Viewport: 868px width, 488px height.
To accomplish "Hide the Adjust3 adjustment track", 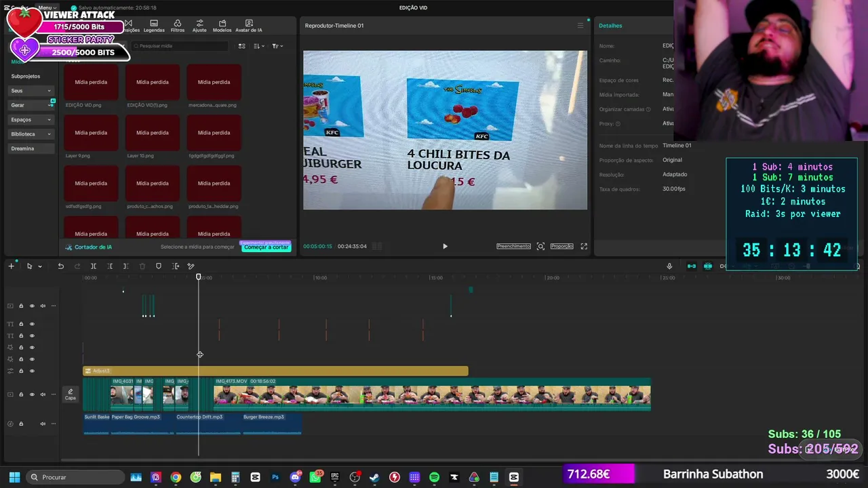I will pos(32,371).
